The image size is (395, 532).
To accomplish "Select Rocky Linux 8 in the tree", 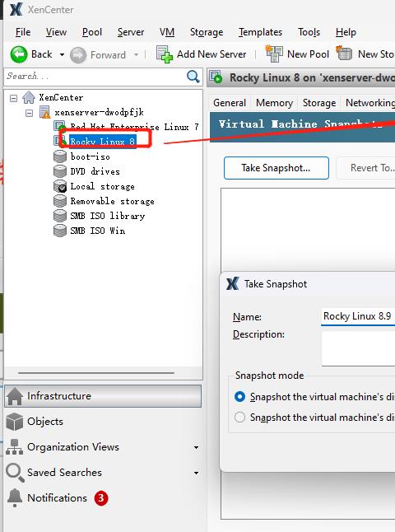I will tap(103, 141).
